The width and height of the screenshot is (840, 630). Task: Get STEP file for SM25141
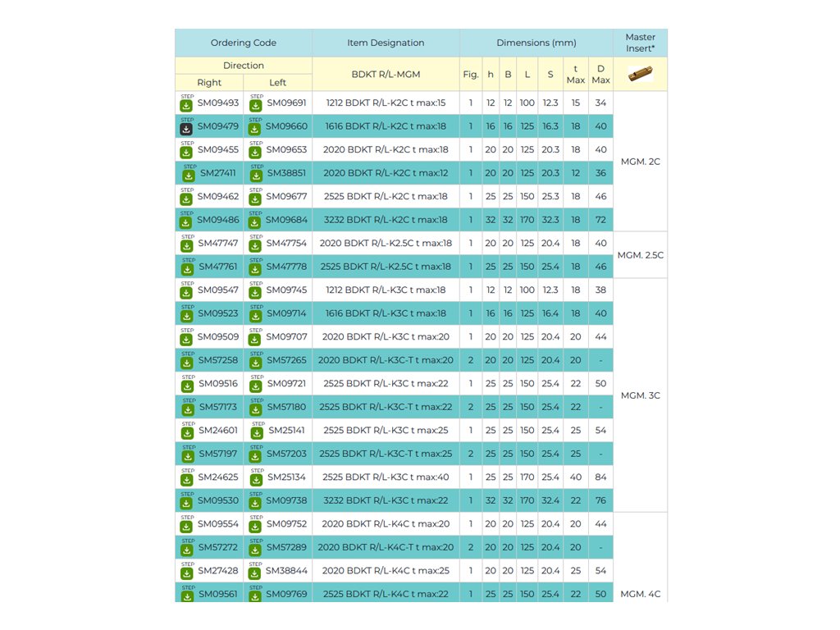[x=257, y=431]
